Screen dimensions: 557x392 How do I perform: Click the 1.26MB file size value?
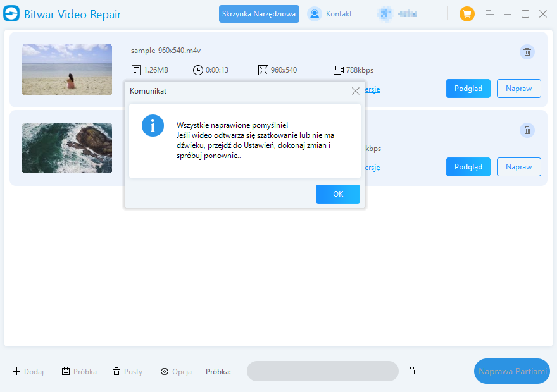click(156, 70)
